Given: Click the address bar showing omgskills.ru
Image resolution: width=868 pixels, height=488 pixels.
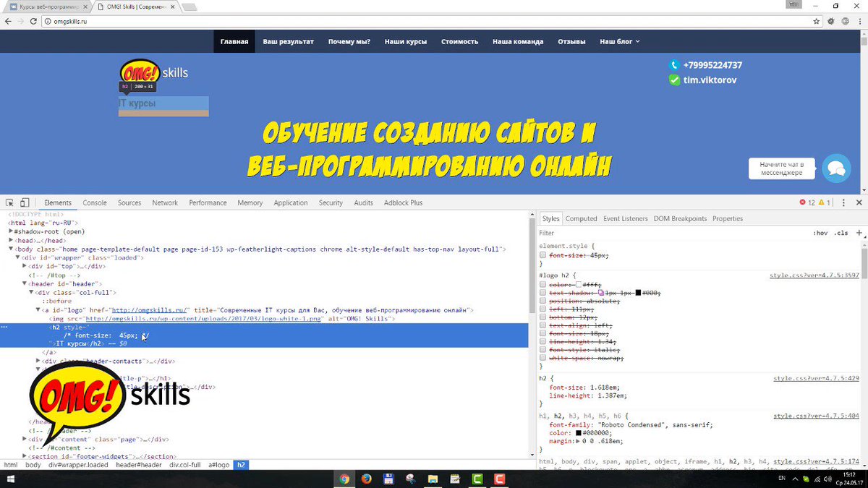Looking at the screenshot, I should coord(427,22).
